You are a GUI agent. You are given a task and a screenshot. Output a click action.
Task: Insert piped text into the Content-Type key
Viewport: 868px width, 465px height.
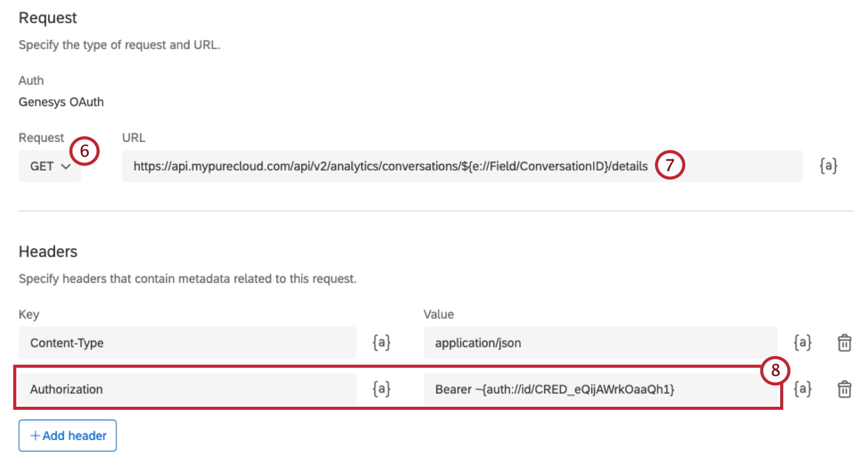[x=380, y=343]
